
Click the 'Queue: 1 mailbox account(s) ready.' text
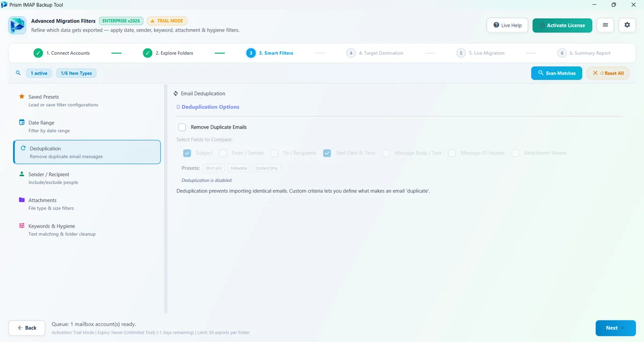94,324
